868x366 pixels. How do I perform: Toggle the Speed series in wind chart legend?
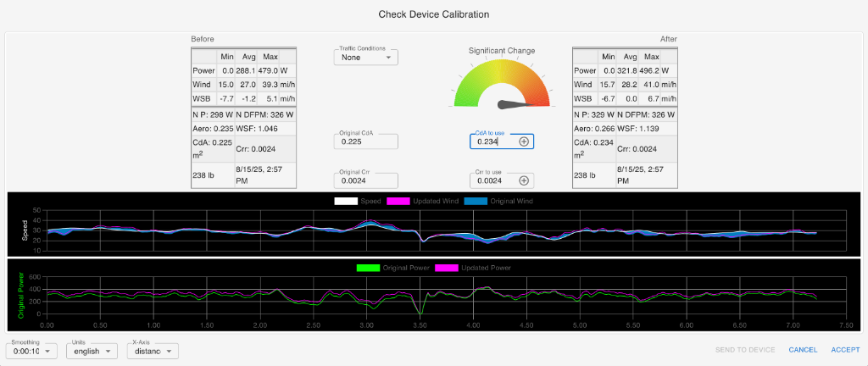[348, 201]
